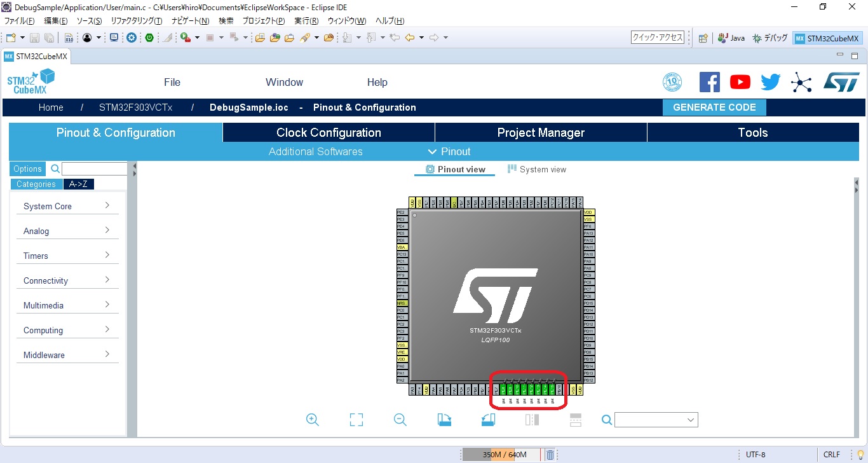The height and width of the screenshot is (463, 868).
Task: Click the New wizard toolbar icon
Action: click(10, 38)
